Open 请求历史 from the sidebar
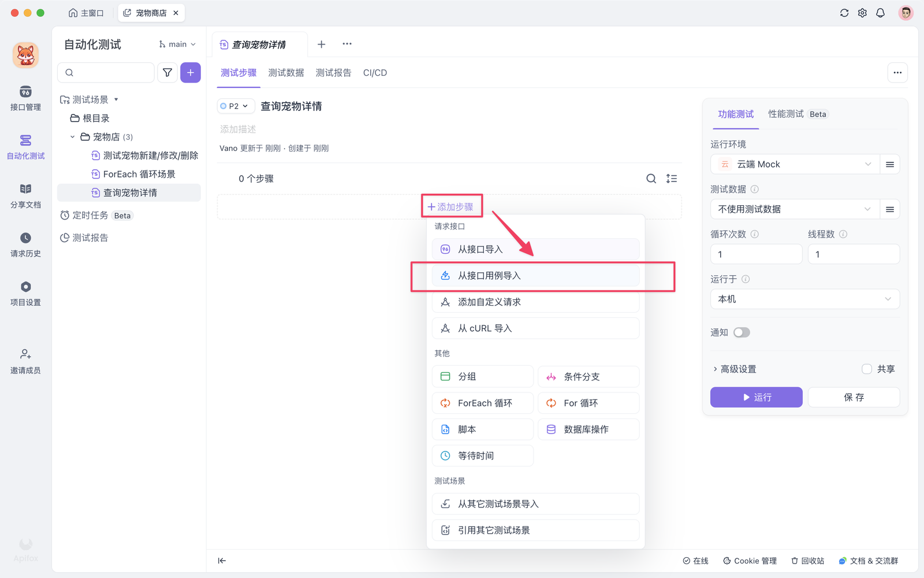Screen dimensions: 924x578 point(25,244)
